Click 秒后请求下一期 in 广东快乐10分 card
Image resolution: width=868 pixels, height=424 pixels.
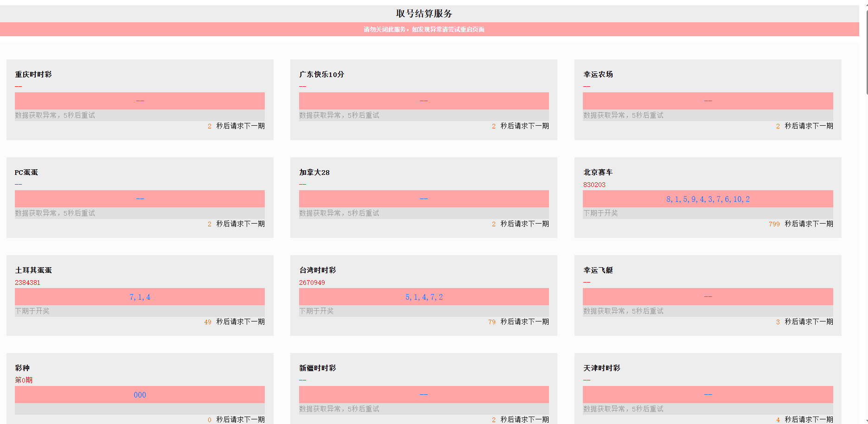524,126
